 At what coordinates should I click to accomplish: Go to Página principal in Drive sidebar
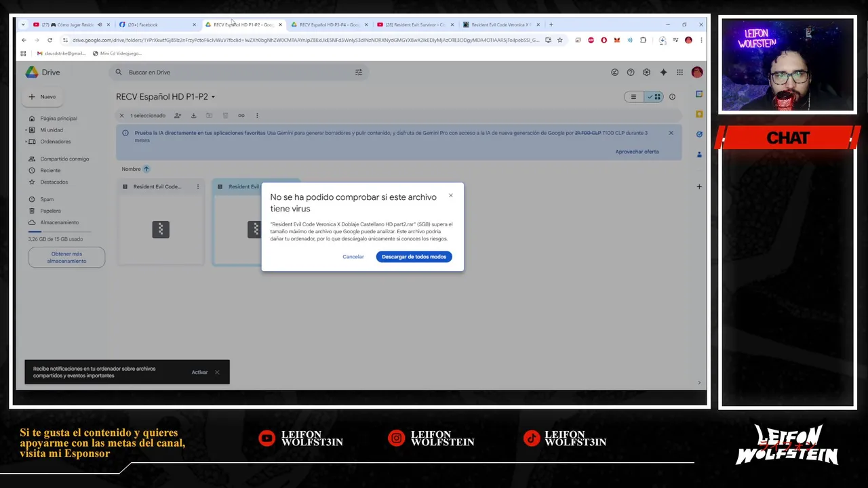pyautogui.click(x=58, y=119)
